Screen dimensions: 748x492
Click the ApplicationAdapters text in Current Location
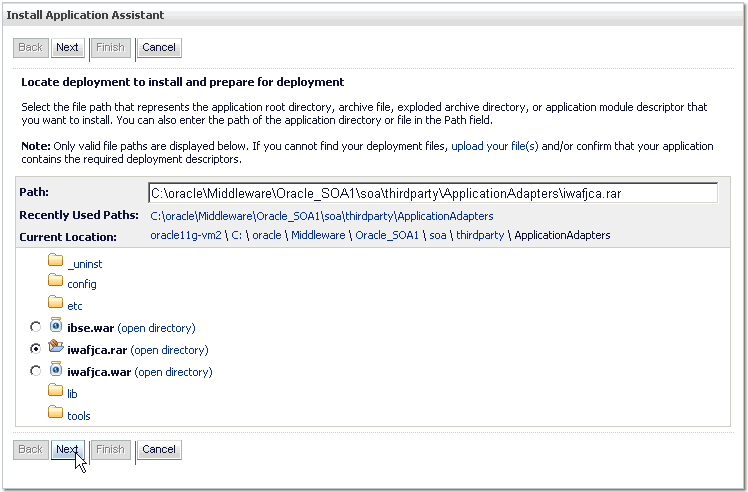pyautogui.click(x=562, y=235)
